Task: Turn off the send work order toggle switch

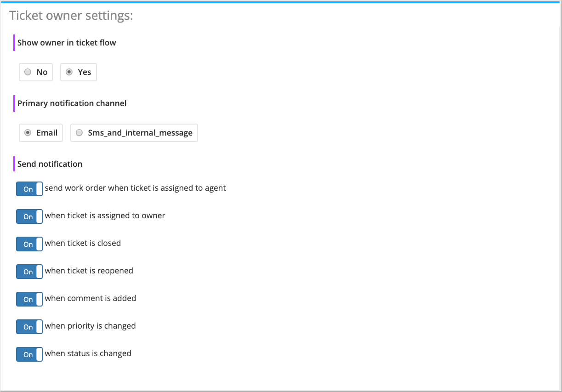Action: (29, 189)
